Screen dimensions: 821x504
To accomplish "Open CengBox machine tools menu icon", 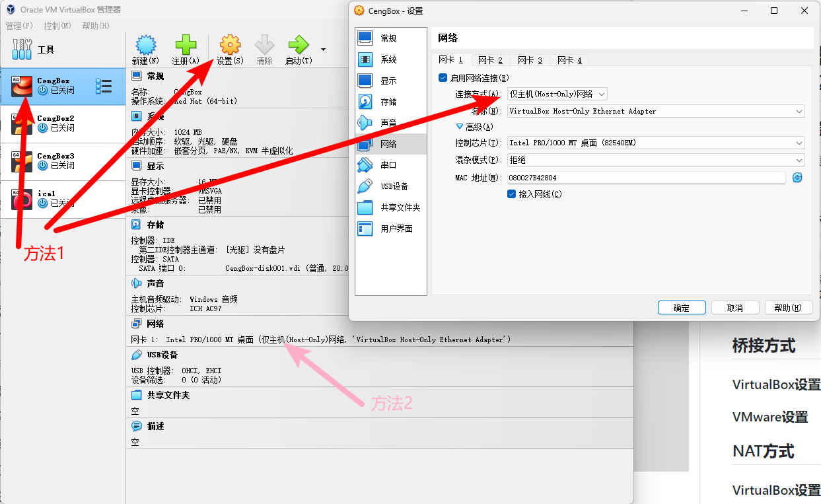I will [x=104, y=86].
